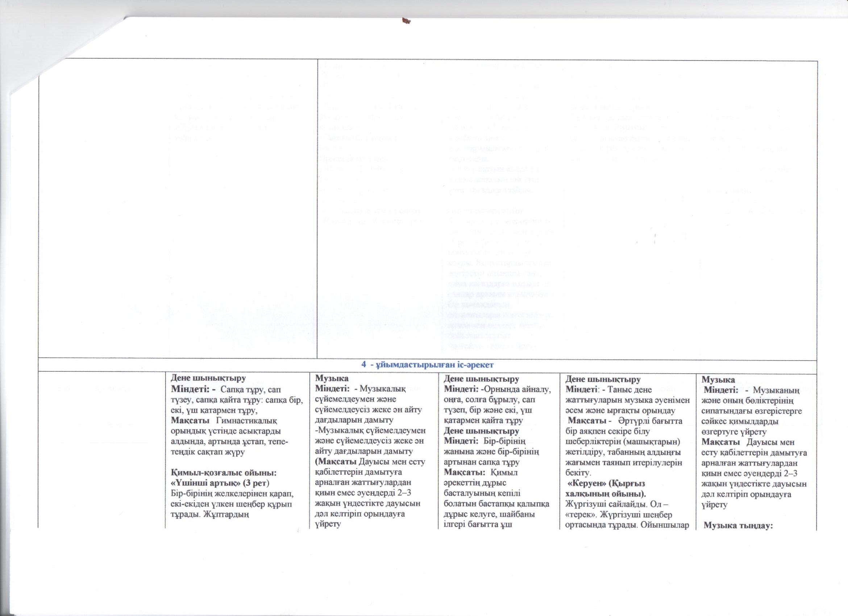Screen dimensions: 848x616
Task: Click the brown stain at the page top
Action: coord(406,21)
